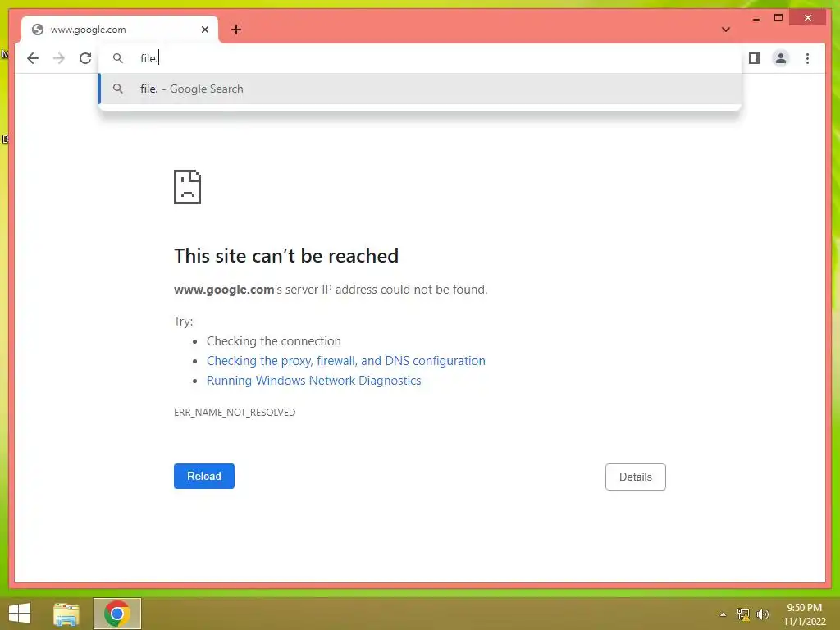This screenshot has height=630, width=840.
Task: Click the ERR_NAME_NOT_RESOLVED error code text
Action: coord(235,413)
